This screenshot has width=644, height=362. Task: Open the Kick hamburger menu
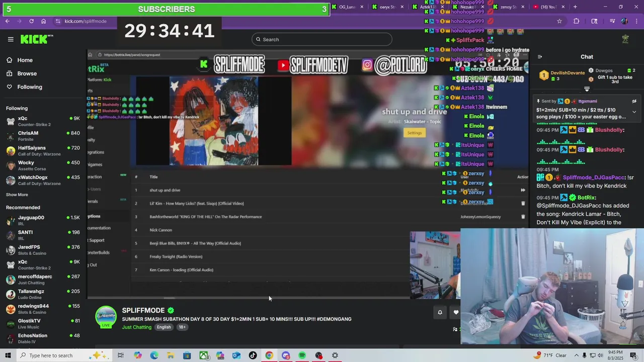pyautogui.click(x=11, y=39)
